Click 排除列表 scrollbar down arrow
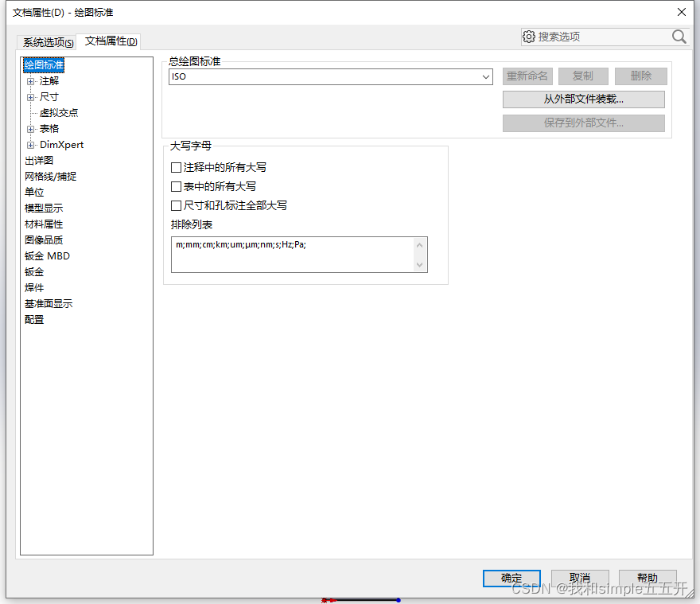Viewport: 700px width, 604px height. pos(420,264)
